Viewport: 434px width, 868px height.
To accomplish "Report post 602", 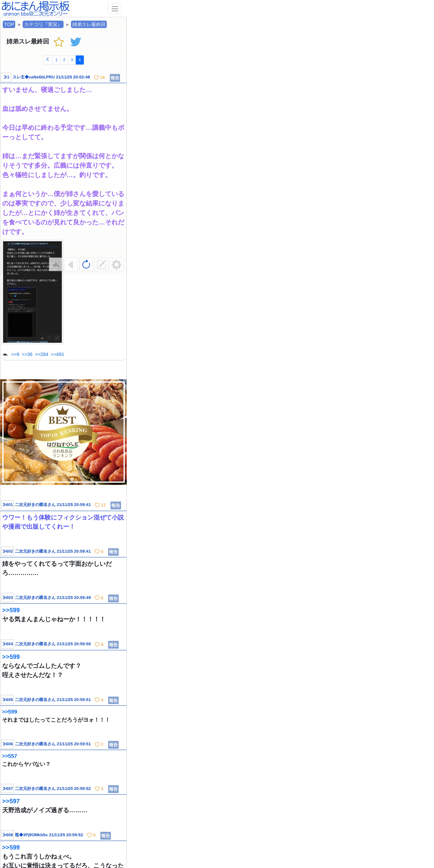I will [x=113, y=552].
